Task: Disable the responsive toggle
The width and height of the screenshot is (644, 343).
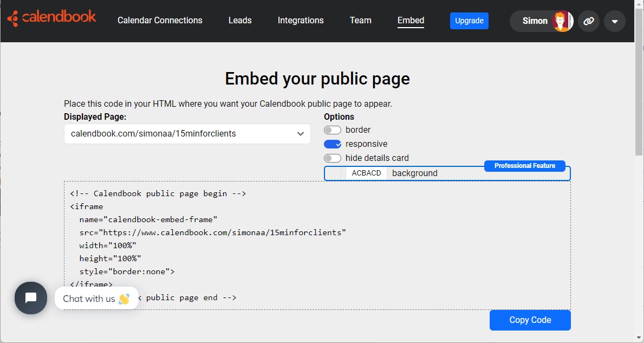Action: [x=332, y=144]
